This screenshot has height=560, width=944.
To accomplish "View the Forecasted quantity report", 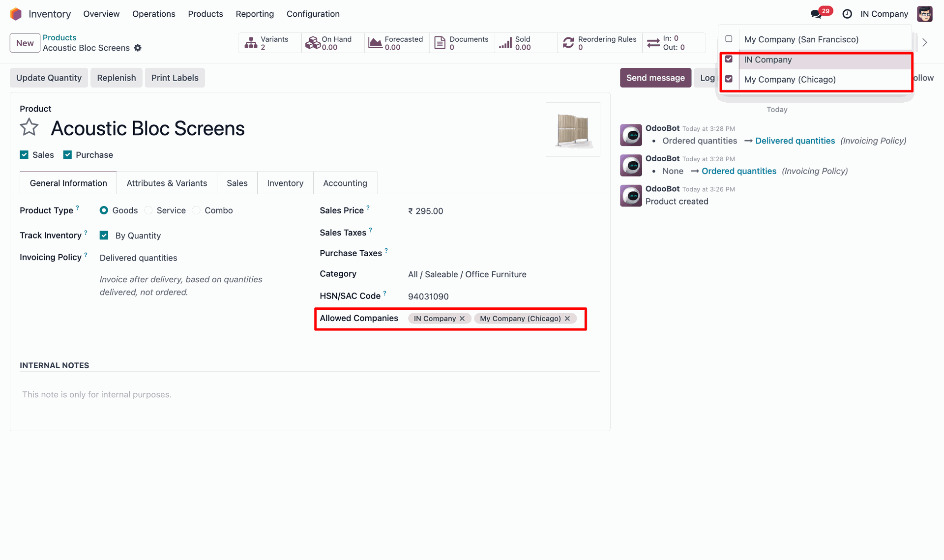I will pos(396,43).
